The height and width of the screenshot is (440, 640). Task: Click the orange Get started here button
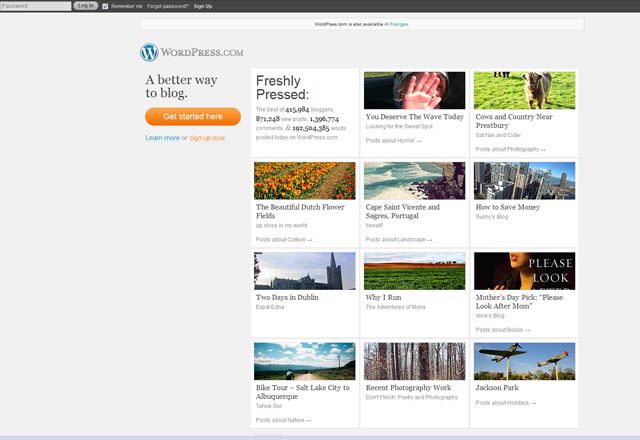click(x=192, y=116)
